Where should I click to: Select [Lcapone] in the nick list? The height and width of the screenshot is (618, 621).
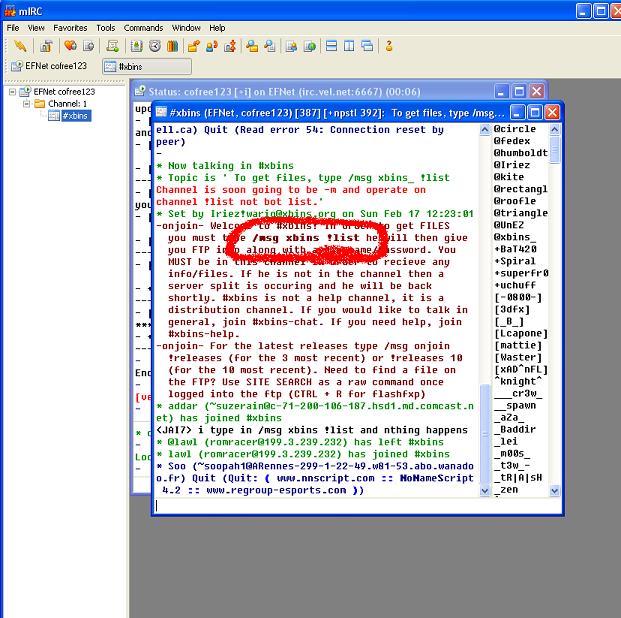[x=521, y=334]
